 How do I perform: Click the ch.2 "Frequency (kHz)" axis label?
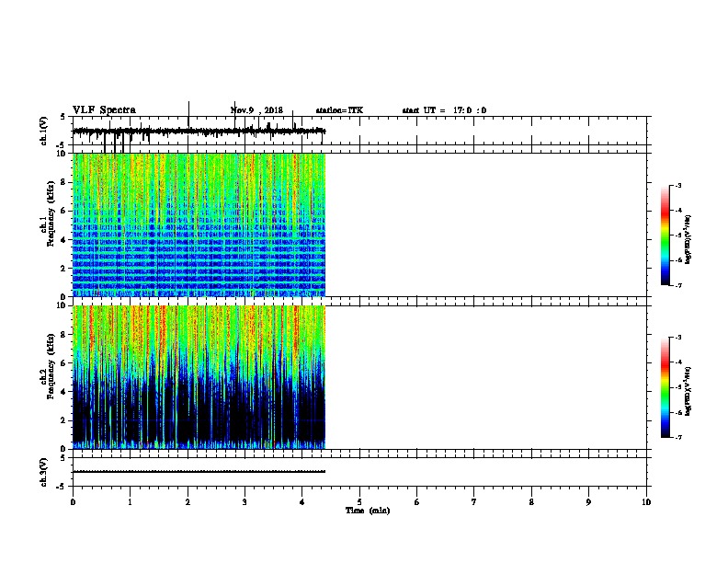[x=51, y=366]
